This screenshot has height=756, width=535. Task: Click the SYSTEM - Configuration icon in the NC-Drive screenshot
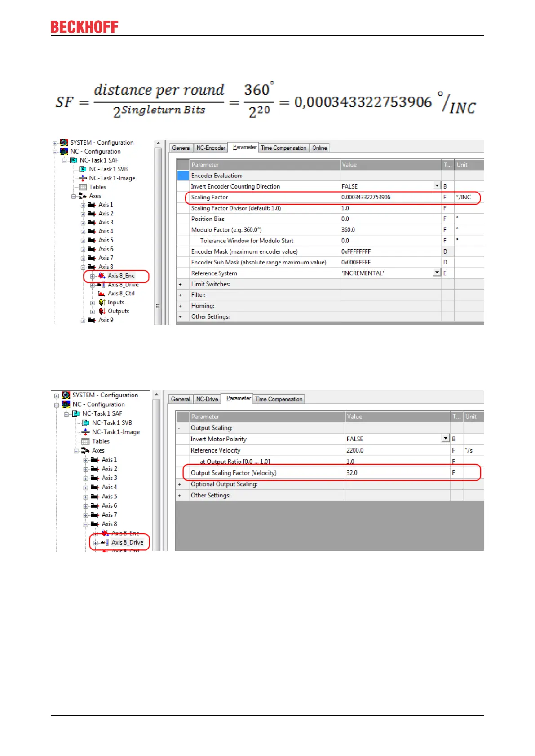[66, 396]
